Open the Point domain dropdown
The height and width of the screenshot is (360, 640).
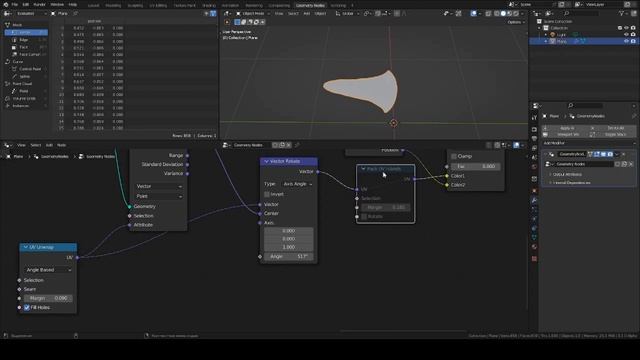pos(159,196)
